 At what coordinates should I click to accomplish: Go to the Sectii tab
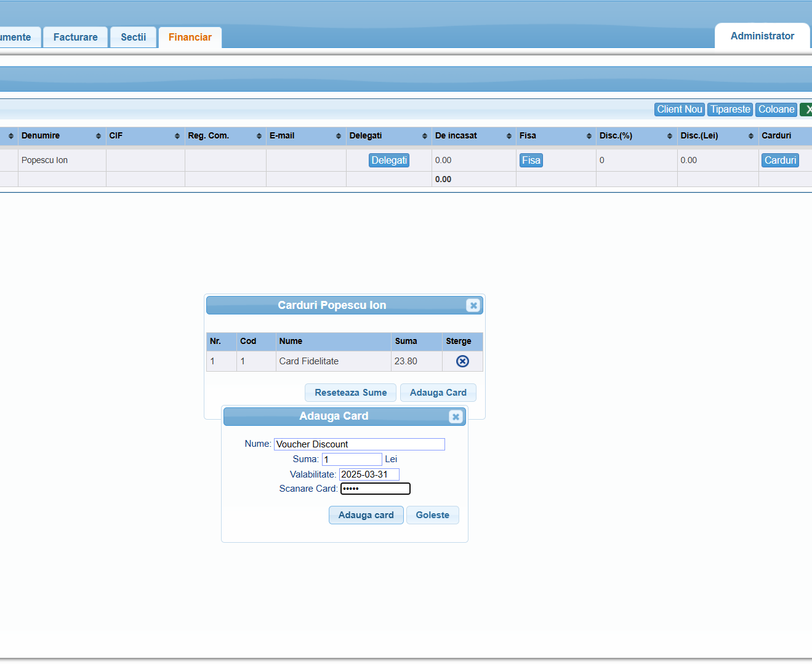click(x=133, y=38)
